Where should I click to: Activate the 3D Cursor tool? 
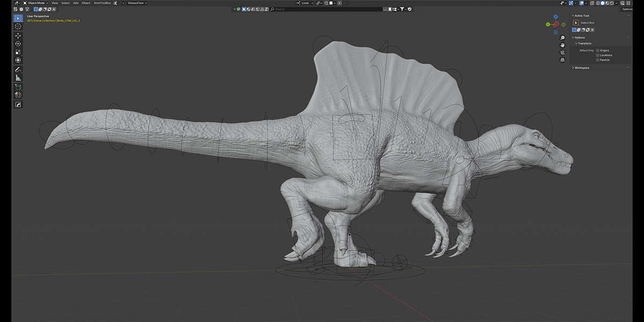[x=18, y=26]
